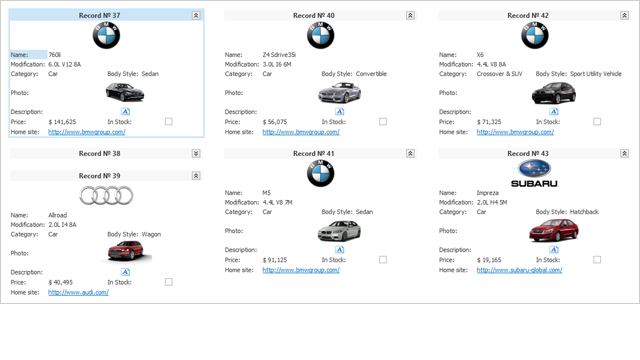Click Audi rings logo in Record 39
Screen dimensions: 640x360
coord(106,196)
